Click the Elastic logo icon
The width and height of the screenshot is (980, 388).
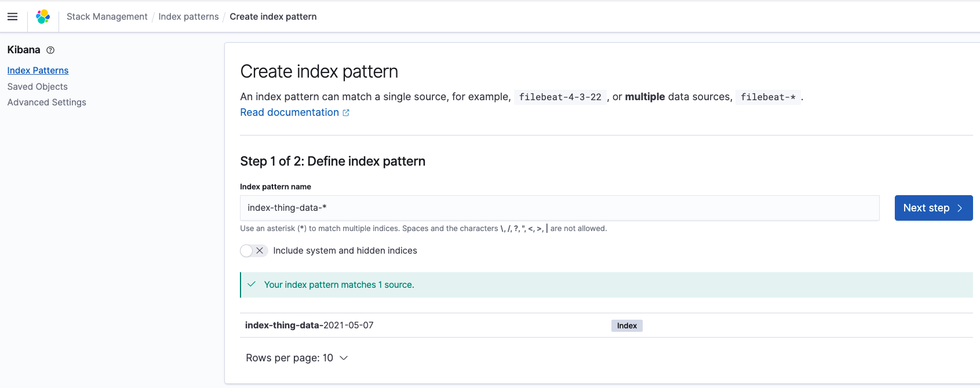(x=43, y=17)
